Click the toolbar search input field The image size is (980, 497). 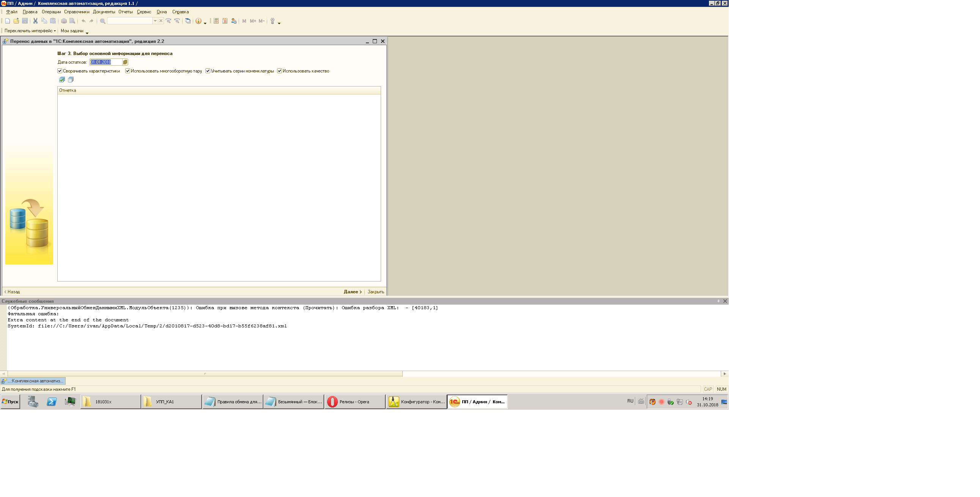click(x=130, y=21)
